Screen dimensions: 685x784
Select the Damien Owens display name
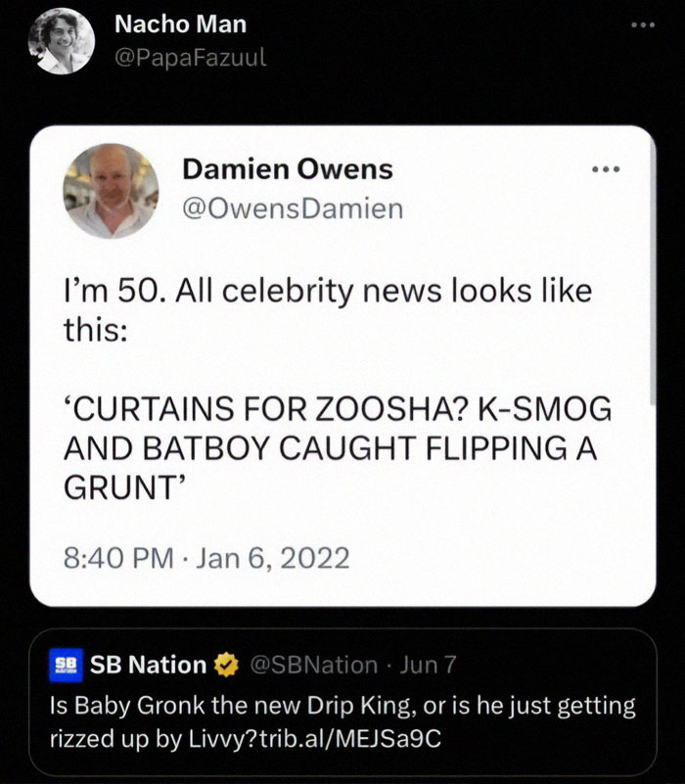[x=286, y=169]
